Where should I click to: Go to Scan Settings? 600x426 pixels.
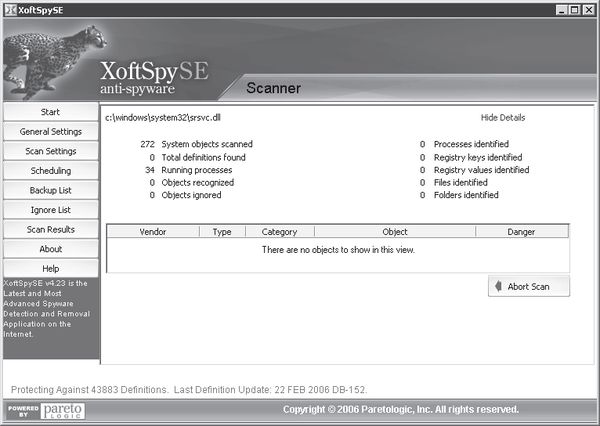point(50,151)
